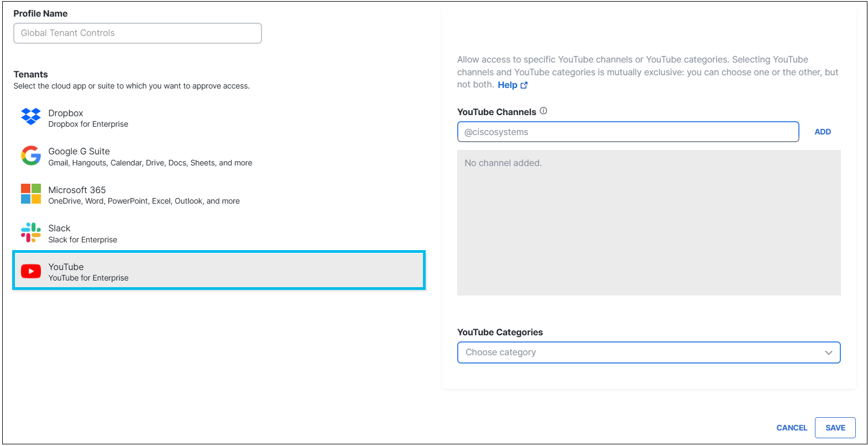Click the Microsoft 365 logo icon
The height and width of the screenshot is (446, 868).
(31, 194)
